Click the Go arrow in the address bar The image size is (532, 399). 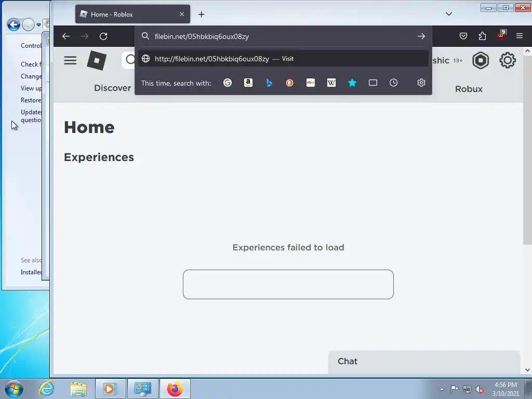click(421, 36)
